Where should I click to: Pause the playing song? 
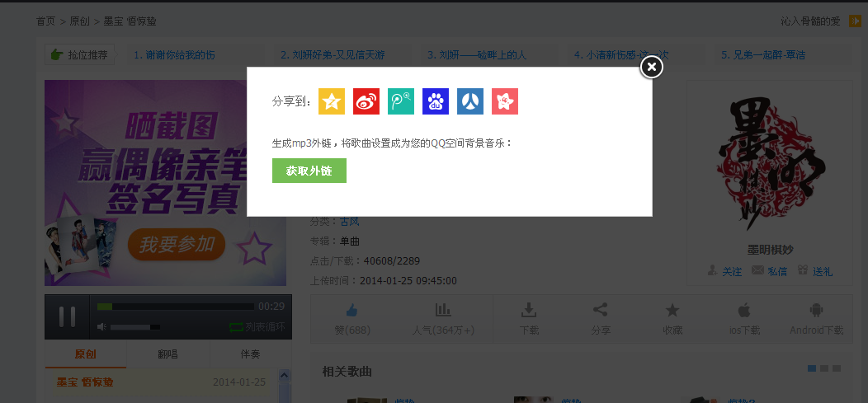[x=67, y=316]
